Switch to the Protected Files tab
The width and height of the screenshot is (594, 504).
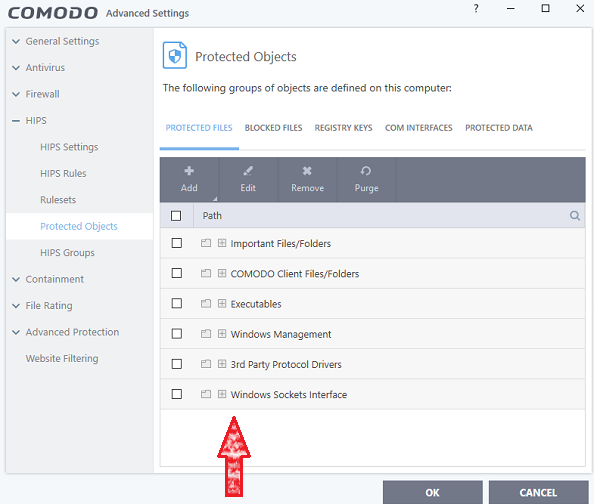[x=199, y=128]
